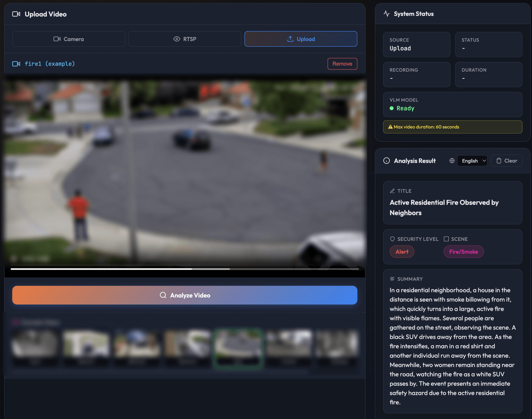The image size is (532, 419).
Task: Click the shield icon beside SECURITY LEVEL
Action: tap(392, 239)
